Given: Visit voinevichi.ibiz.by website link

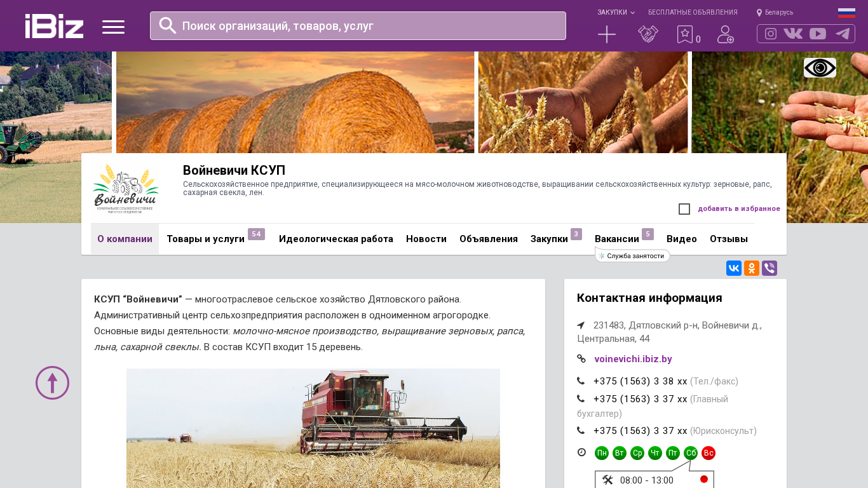Looking at the screenshot, I should coord(633,359).
